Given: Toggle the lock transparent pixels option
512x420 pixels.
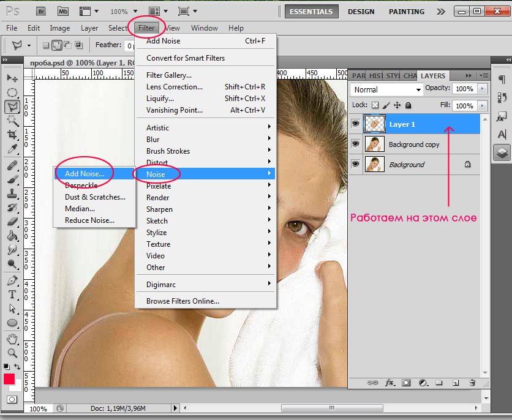Looking at the screenshot, I should pos(375,105).
